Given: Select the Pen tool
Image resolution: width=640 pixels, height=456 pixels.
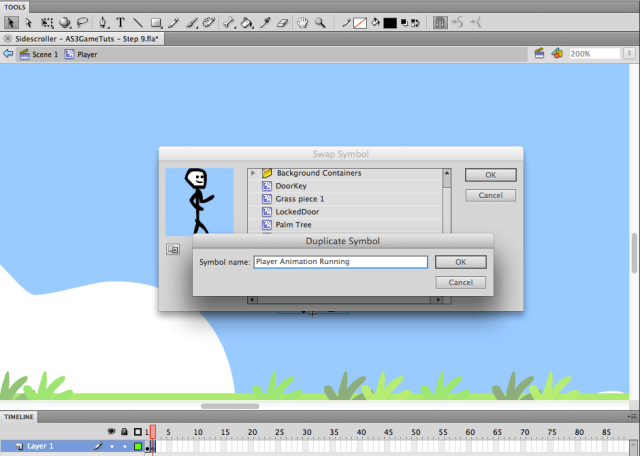Looking at the screenshot, I should click(x=102, y=22).
